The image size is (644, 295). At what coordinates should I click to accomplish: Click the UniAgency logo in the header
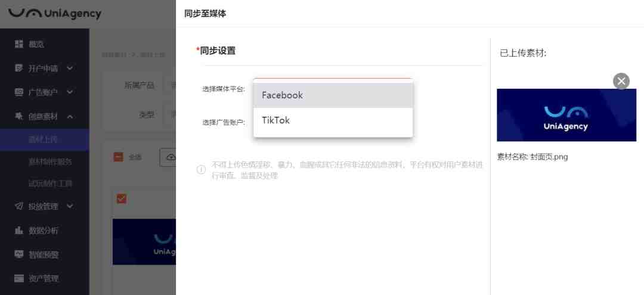[55, 14]
